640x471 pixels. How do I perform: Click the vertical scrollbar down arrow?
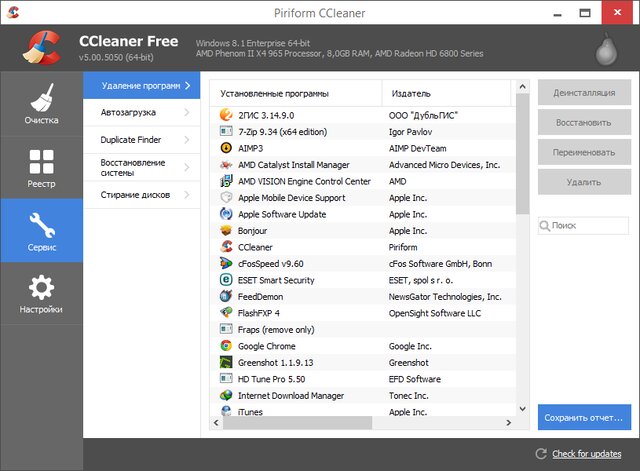pyautogui.click(x=522, y=409)
